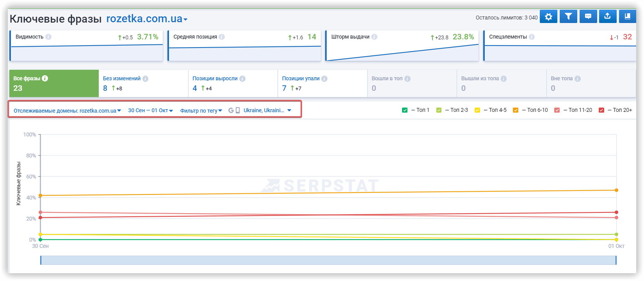Toggle the Топ 6-10 legend checkbox

516,110
